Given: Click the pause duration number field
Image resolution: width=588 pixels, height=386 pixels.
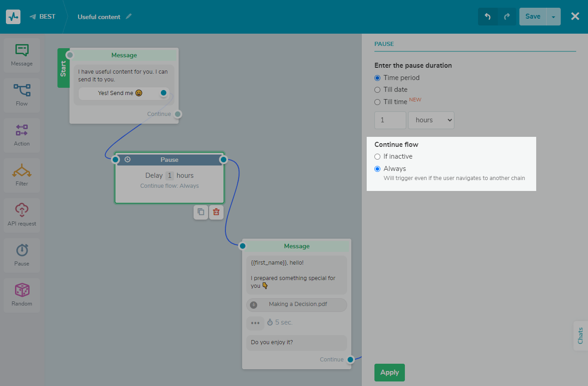Looking at the screenshot, I should pos(390,120).
